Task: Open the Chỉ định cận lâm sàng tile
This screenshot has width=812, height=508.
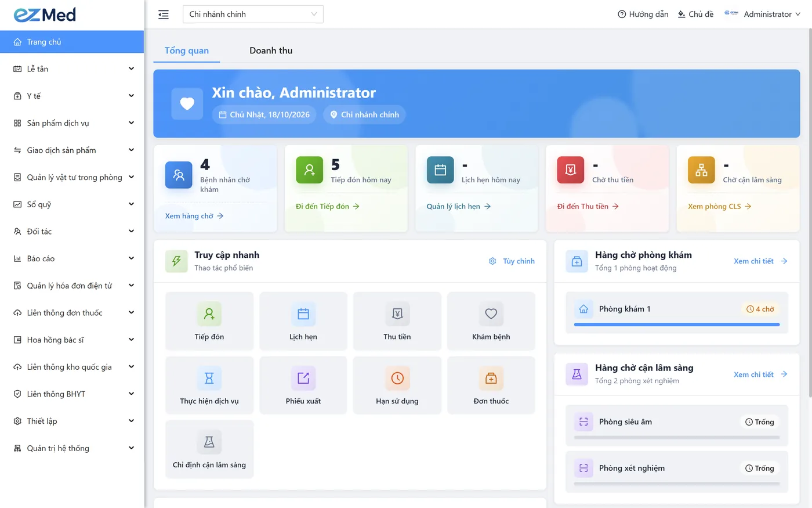Action: [209, 449]
